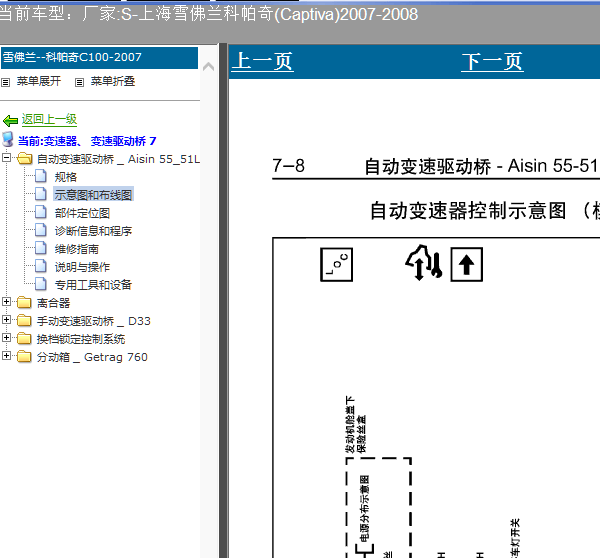The width and height of the screenshot is (600, 558).
Task: Click the page icon next to 规格
Action: (41, 176)
